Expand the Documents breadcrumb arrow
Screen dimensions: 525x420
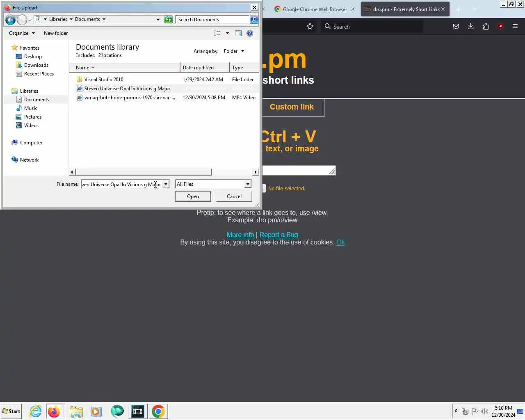click(x=104, y=19)
